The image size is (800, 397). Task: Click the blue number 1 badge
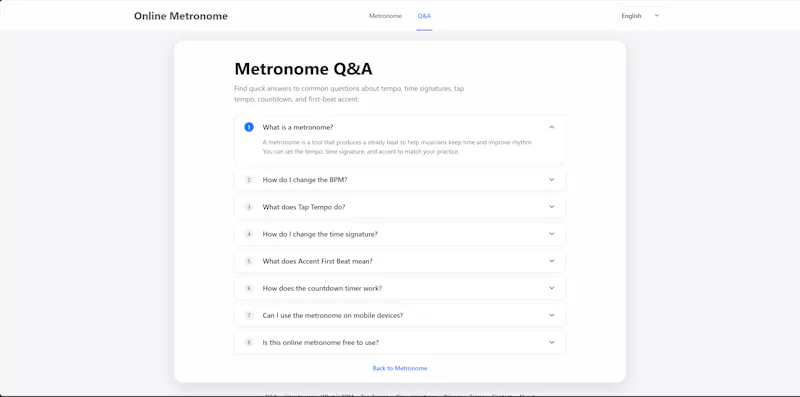coord(249,127)
